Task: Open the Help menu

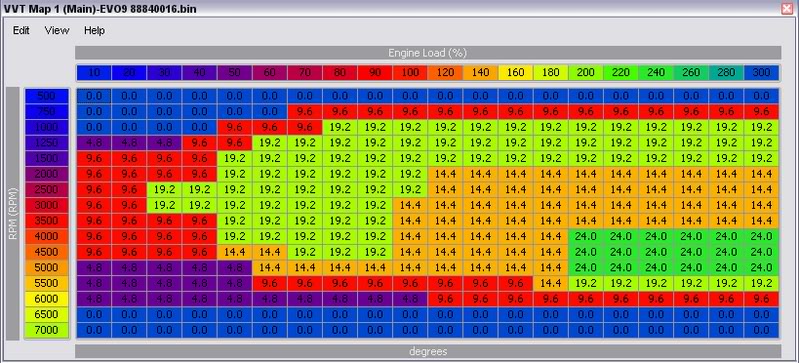Action: pyautogui.click(x=94, y=31)
